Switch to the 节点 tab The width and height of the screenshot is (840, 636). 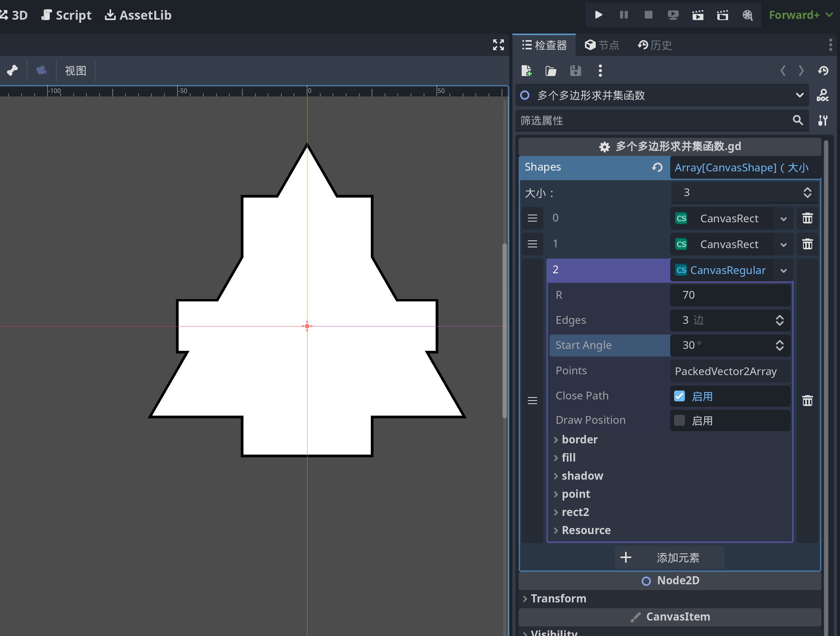coord(602,45)
